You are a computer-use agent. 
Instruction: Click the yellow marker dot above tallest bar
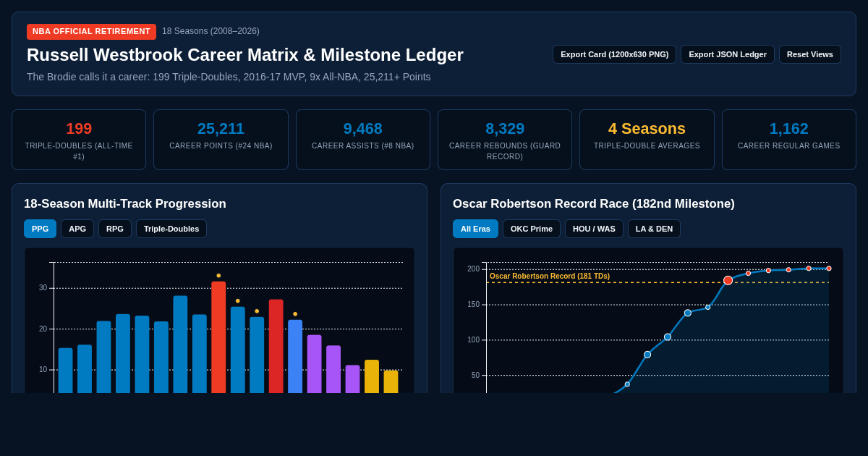coord(218,276)
